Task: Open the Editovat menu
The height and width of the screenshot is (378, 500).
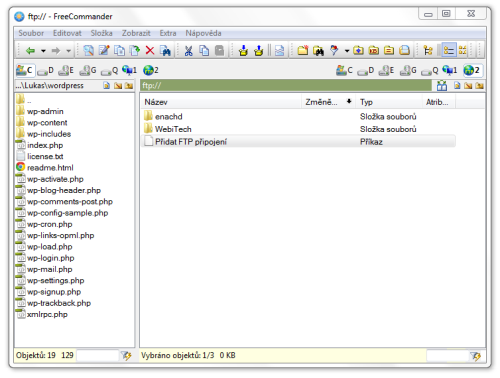Action: [x=67, y=33]
